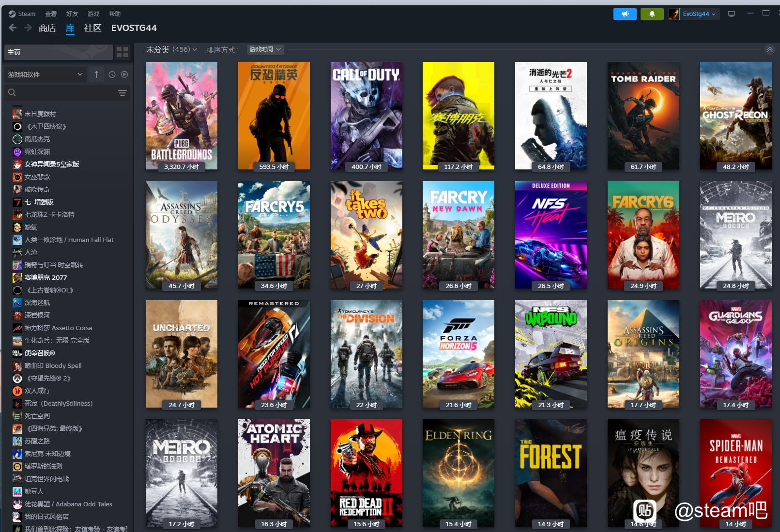Open the 帮助 menu
The image size is (780, 532).
tap(115, 14)
